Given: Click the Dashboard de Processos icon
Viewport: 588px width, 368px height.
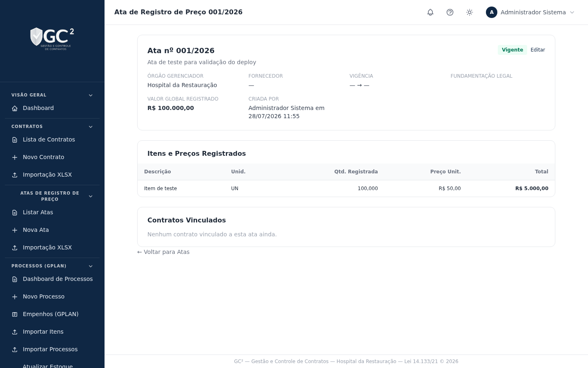Looking at the screenshot, I should pos(15,279).
